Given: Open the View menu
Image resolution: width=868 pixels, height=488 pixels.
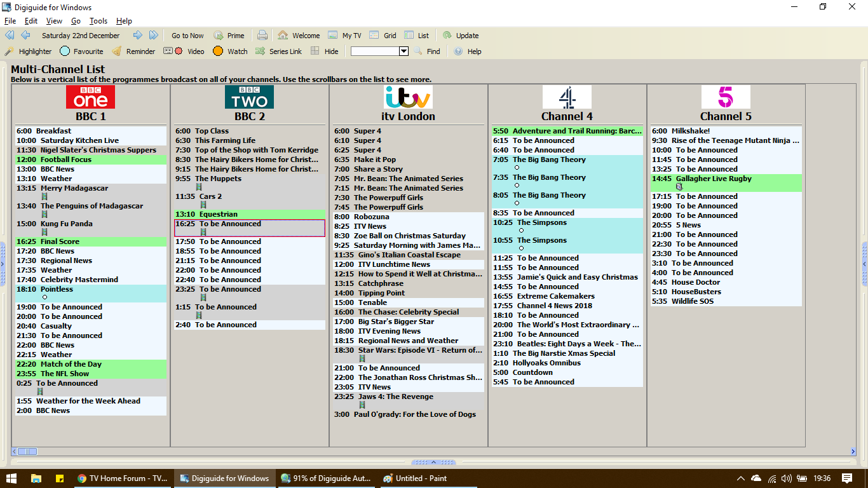Looking at the screenshot, I should click(x=54, y=21).
